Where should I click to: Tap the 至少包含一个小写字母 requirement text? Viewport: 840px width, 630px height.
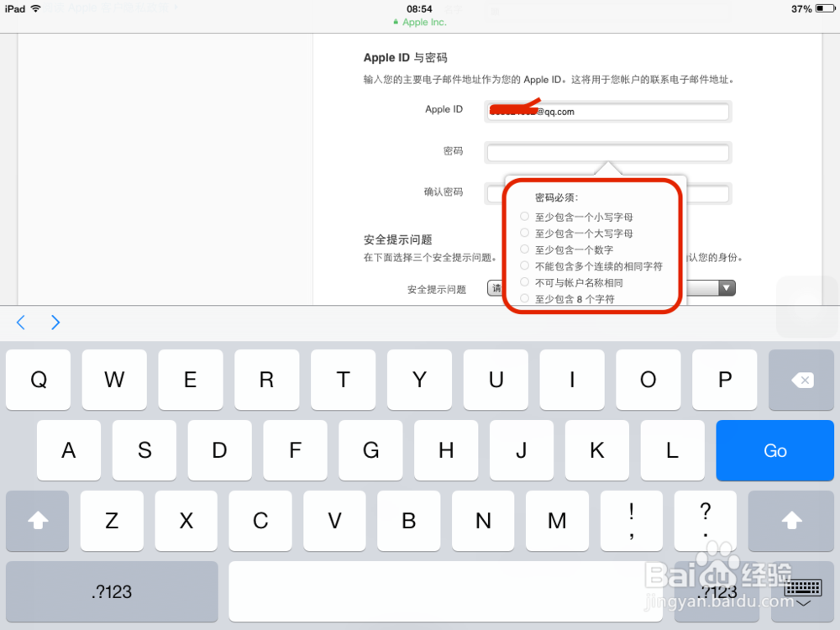[584, 217]
